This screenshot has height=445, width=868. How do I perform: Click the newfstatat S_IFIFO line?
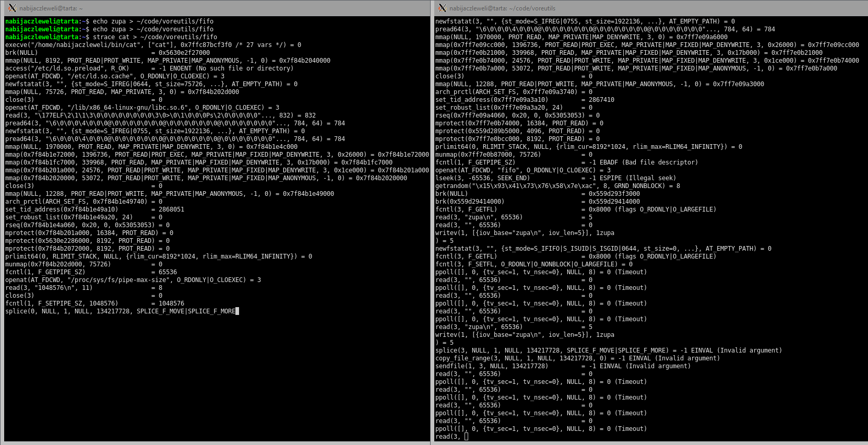tap(603, 249)
